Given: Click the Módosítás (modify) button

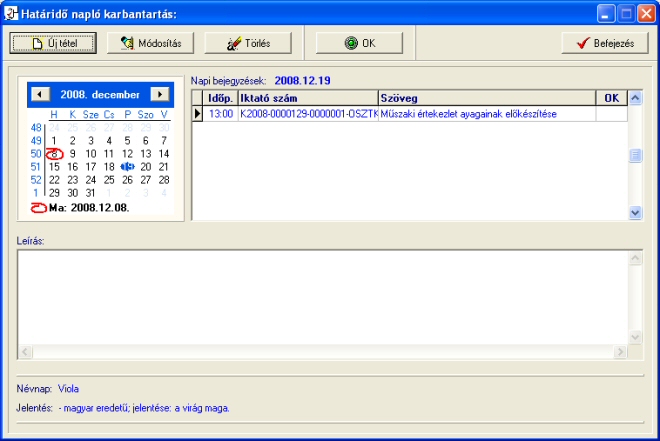Looking at the screenshot, I should pyautogui.click(x=150, y=43).
